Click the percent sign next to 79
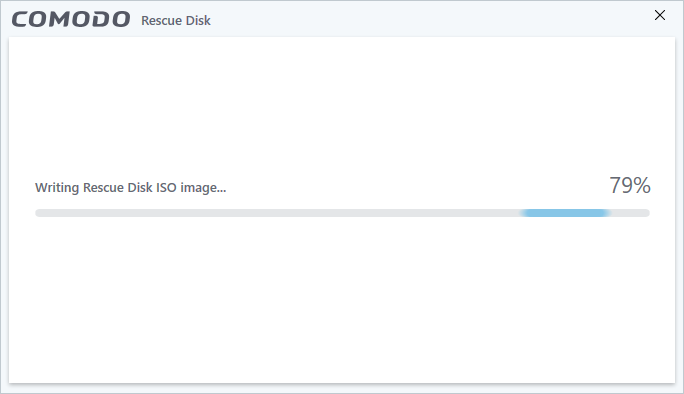Image resolution: width=684 pixels, height=394 pixels. pos(642,185)
